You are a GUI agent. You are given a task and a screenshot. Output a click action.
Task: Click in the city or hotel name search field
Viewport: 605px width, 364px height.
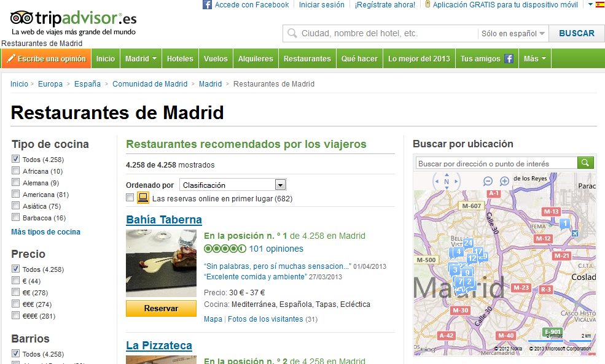point(388,33)
